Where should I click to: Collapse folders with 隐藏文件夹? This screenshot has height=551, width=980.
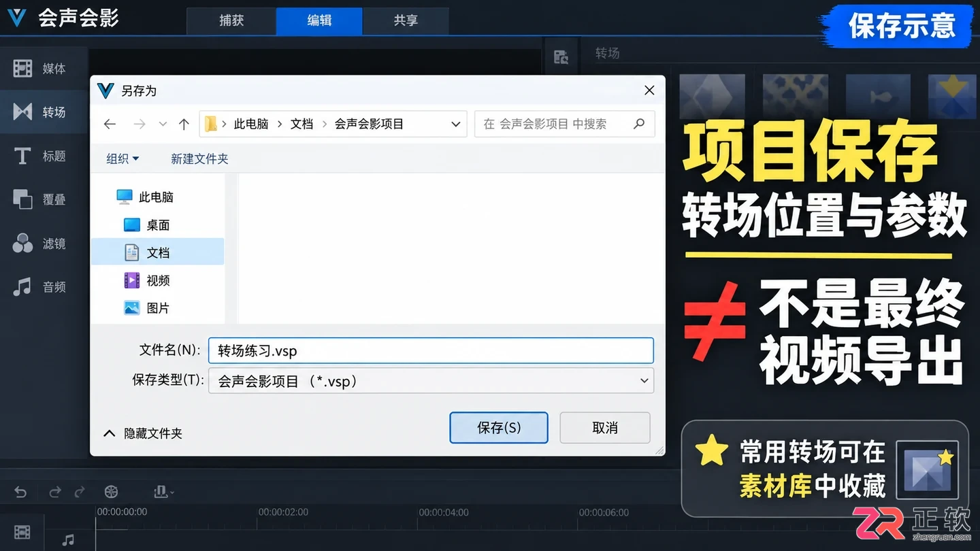coord(143,433)
